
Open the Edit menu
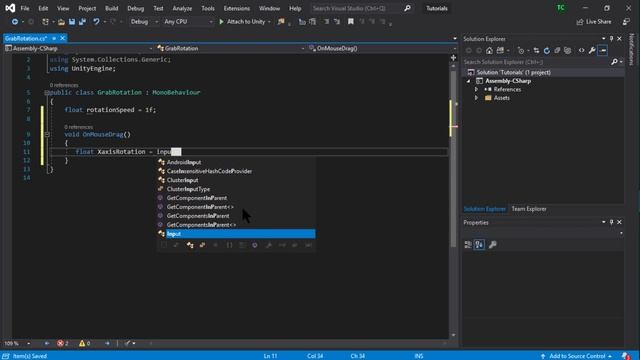tap(43, 8)
